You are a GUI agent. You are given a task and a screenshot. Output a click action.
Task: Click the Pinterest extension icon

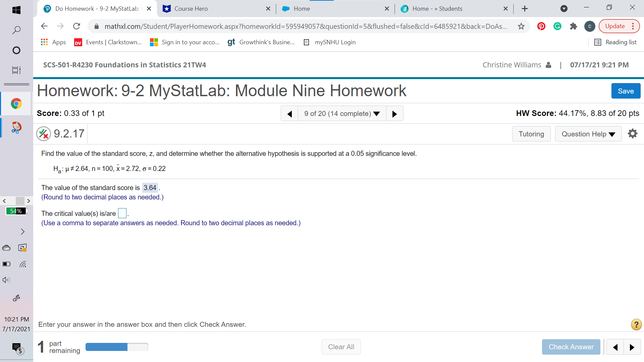pyautogui.click(x=541, y=26)
